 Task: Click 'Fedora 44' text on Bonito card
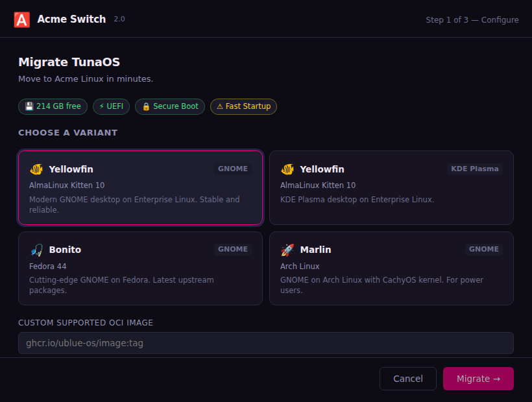click(48, 266)
